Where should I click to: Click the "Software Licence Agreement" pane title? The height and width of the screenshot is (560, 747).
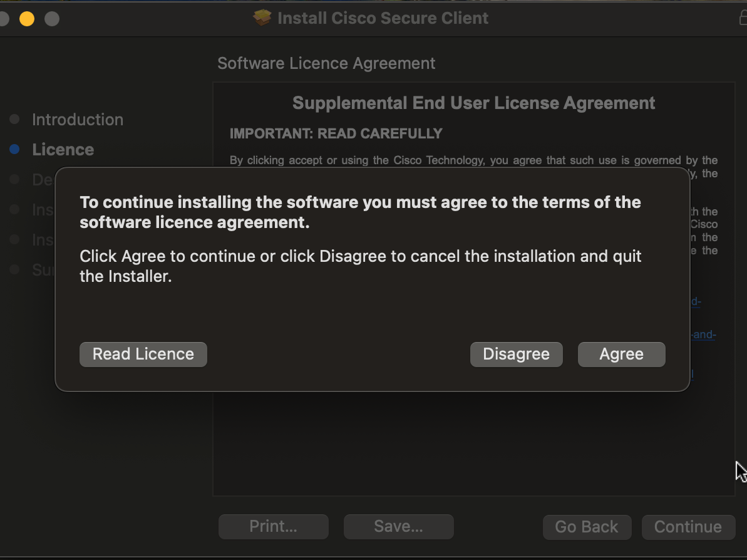coord(326,64)
